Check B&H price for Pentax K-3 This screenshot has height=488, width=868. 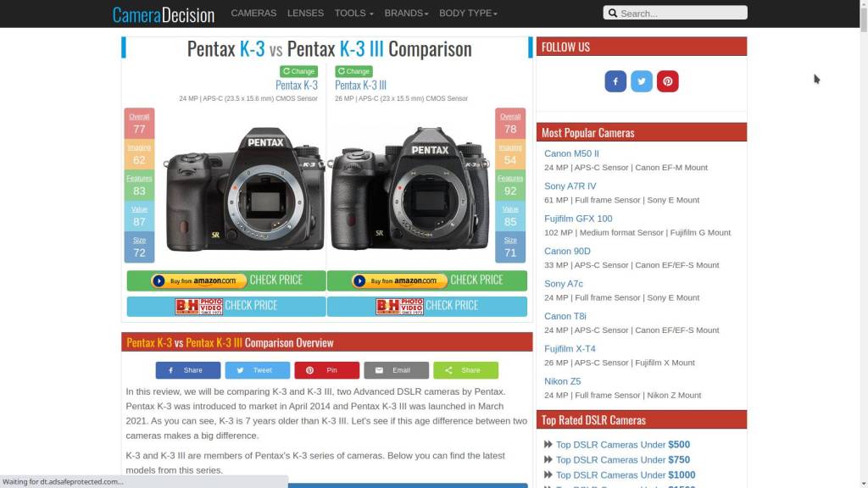pyautogui.click(x=226, y=306)
